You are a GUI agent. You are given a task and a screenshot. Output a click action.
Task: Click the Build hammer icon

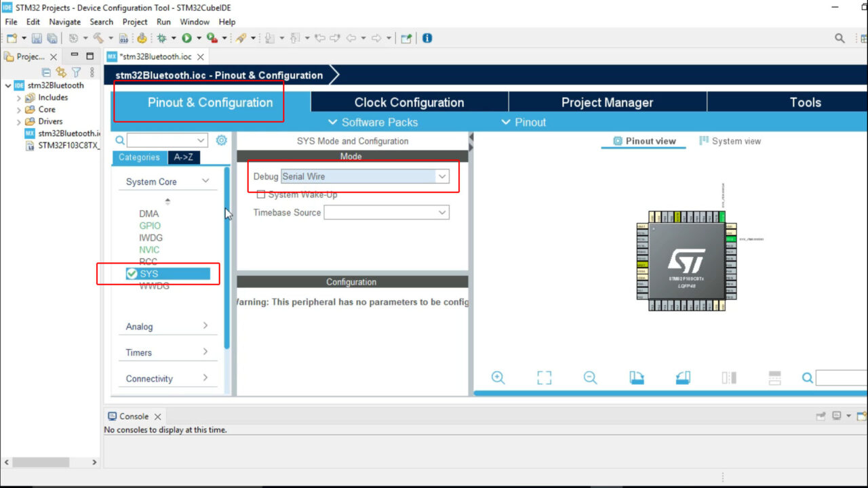click(x=98, y=39)
